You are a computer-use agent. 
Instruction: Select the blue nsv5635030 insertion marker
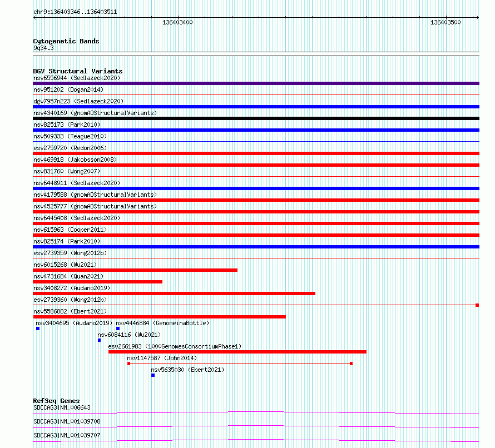click(153, 375)
